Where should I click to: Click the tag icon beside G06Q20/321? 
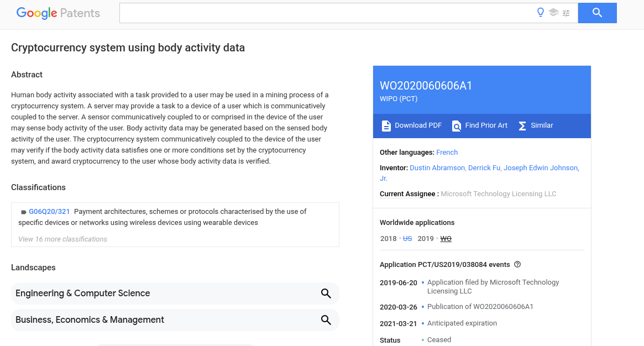click(x=23, y=212)
